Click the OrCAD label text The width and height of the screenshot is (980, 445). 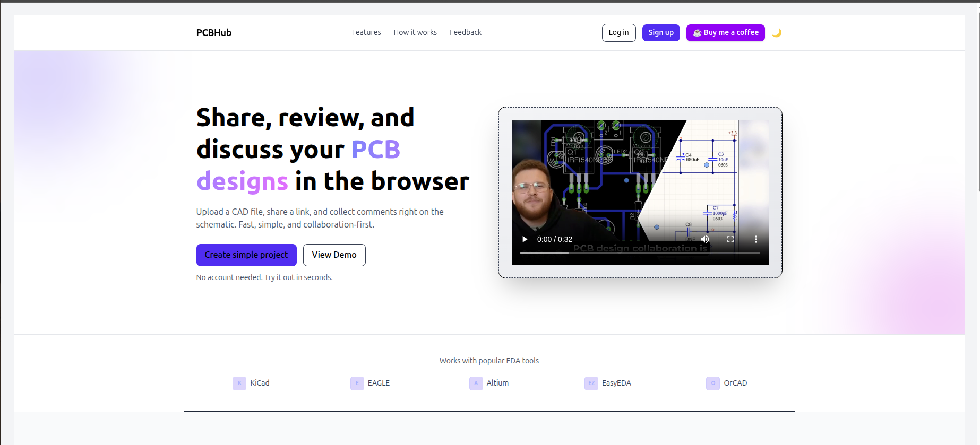click(735, 383)
